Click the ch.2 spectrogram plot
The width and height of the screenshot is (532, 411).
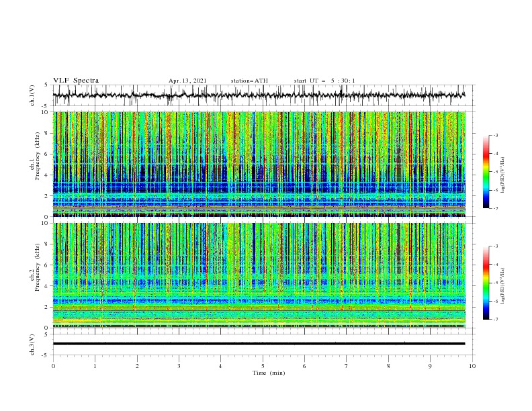259,275
